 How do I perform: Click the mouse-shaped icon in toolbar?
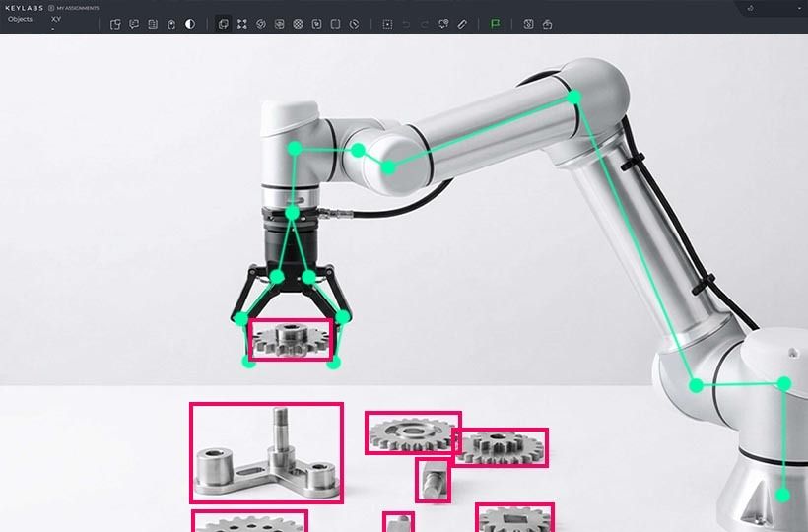coord(171,25)
